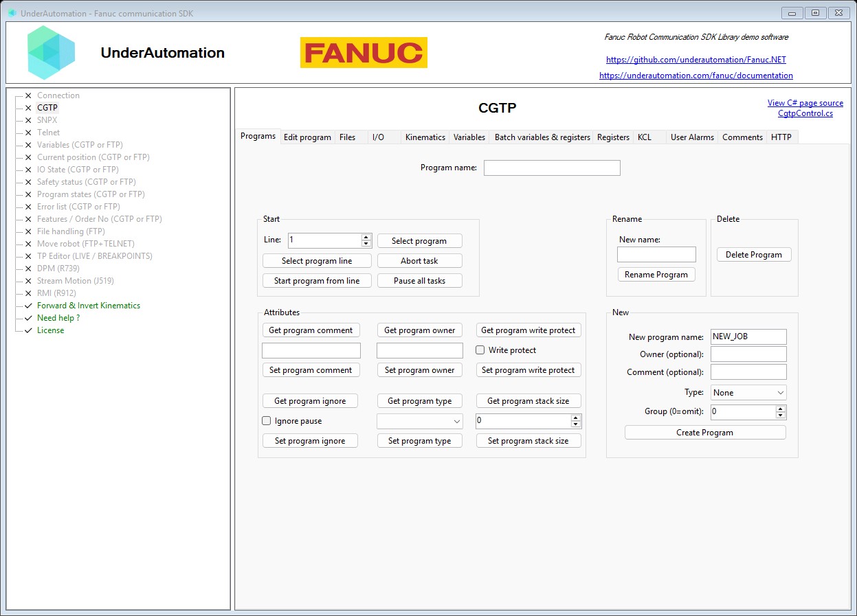Select DPM (R739) tree item
Screen dimensions: 857x616
click(58, 269)
